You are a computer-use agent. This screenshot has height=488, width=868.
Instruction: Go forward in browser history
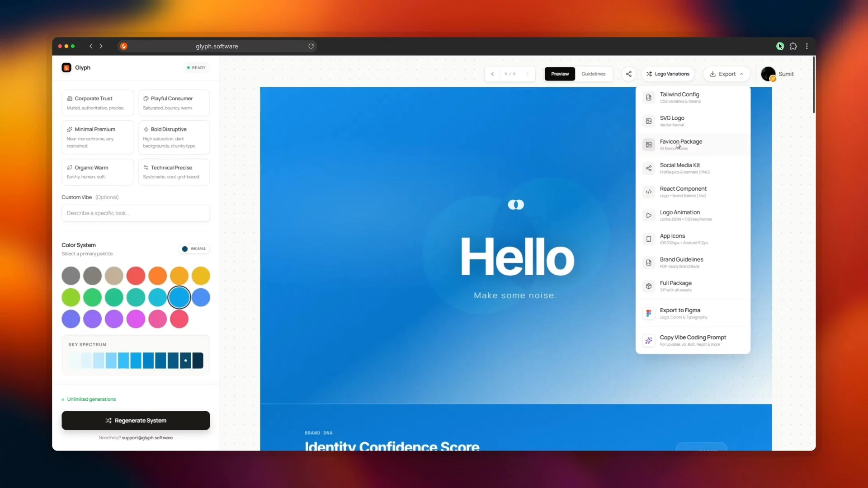[x=101, y=46]
